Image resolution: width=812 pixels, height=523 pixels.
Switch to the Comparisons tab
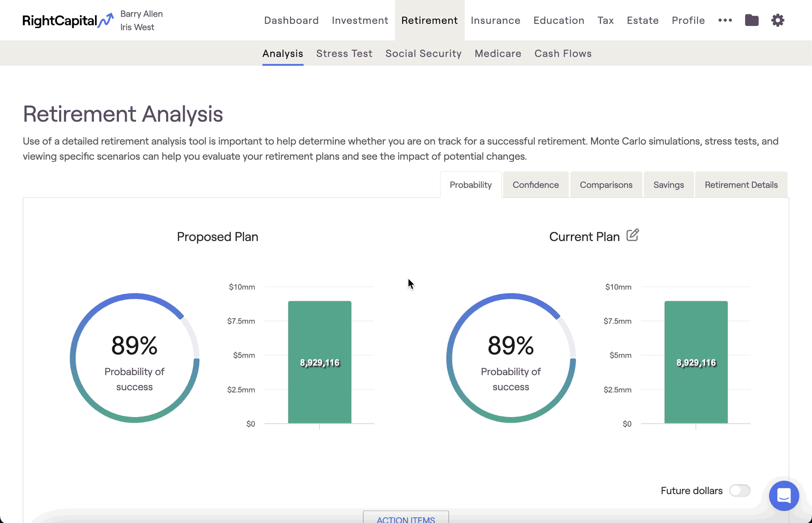click(x=606, y=185)
